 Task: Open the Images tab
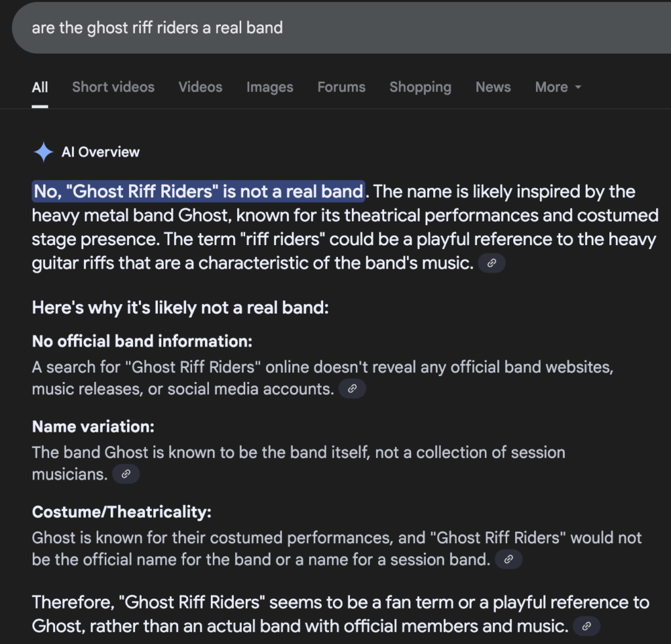coord(270,87)
